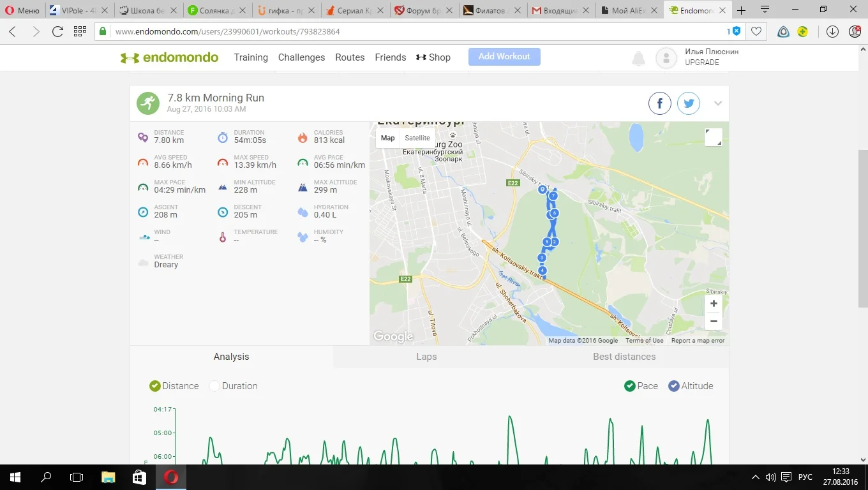This screenshot has height=490, width=868.
Task: Show hidden system tray icons
Action: 756,477
